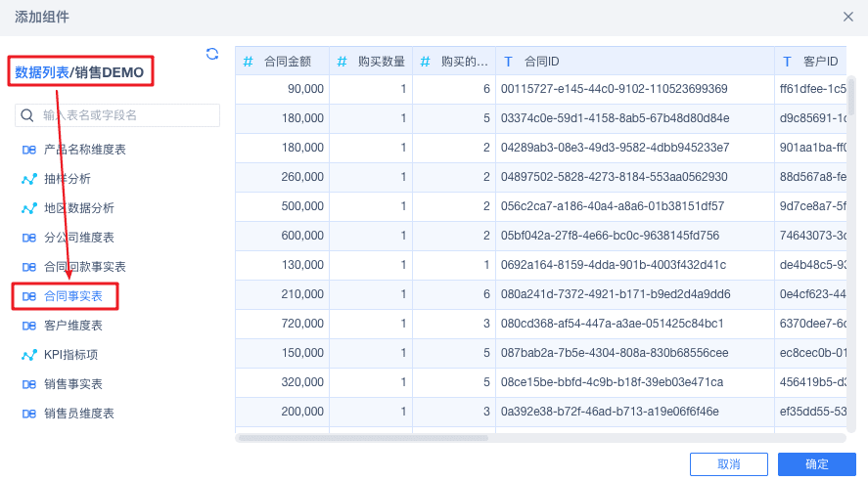Click the search magnifier icon

28,115
